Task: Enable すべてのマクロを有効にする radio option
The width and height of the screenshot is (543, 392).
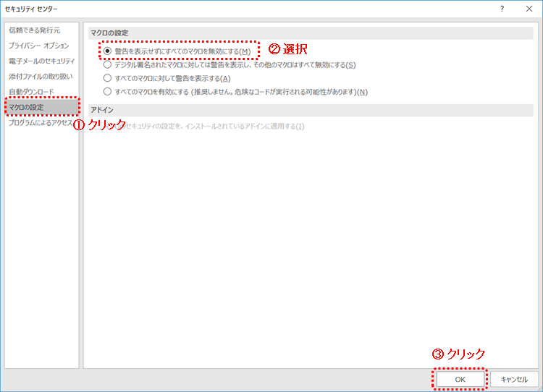Action: pyautogui.click(x=108, y=92)
